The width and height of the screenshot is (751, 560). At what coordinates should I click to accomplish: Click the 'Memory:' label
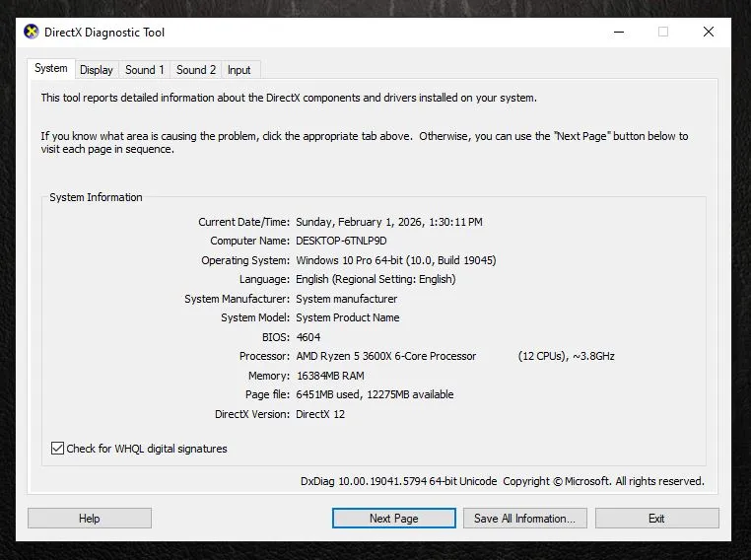tap(269, 376)
